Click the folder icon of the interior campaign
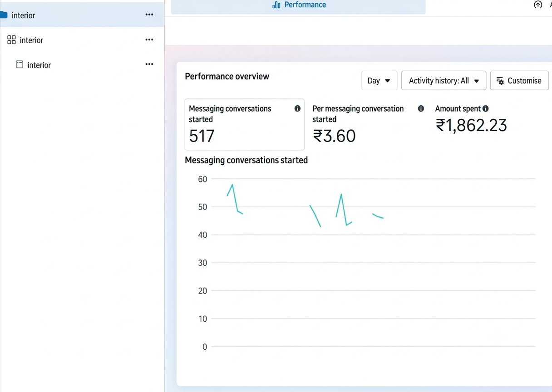Screen dimensions: 552x392 point(4,15)
